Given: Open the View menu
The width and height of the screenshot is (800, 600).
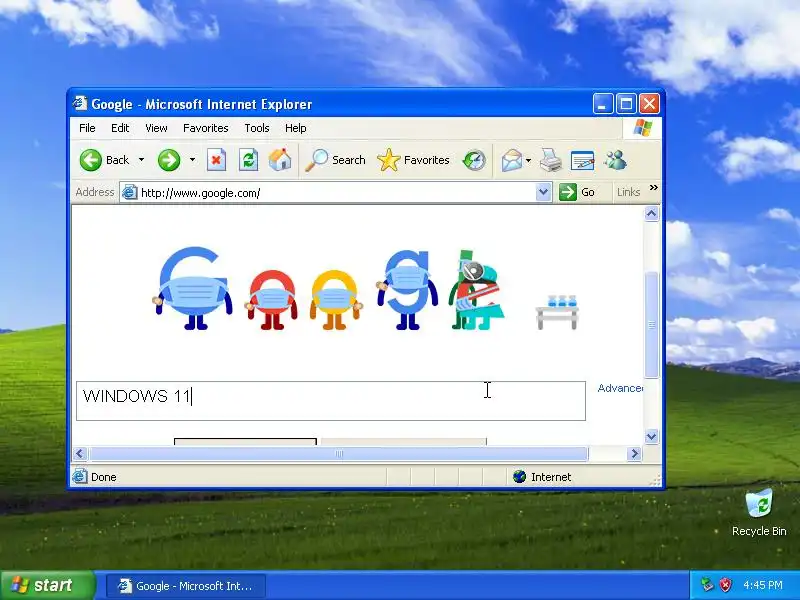Looking at the screenshot, I should point(156,128).
